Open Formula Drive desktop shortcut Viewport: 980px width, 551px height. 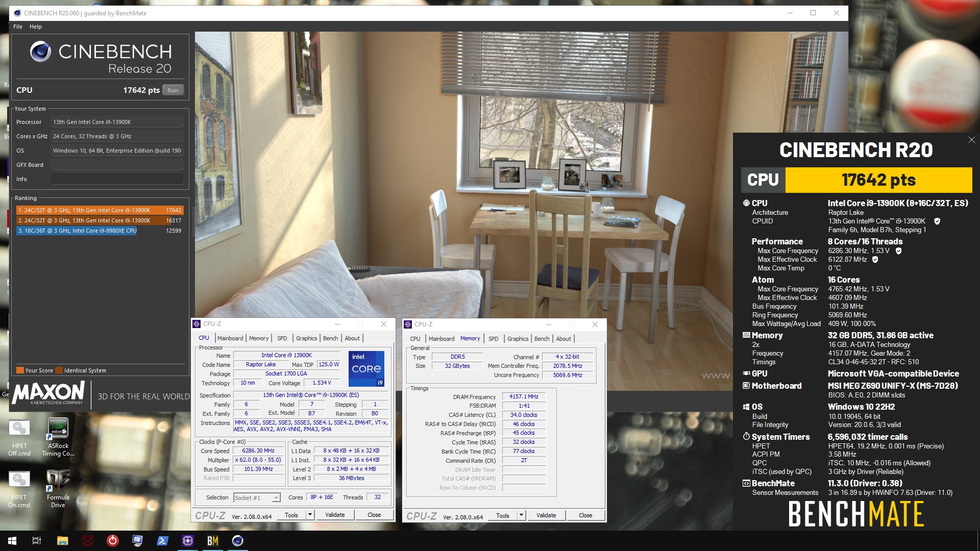click(x=58, y=489)
